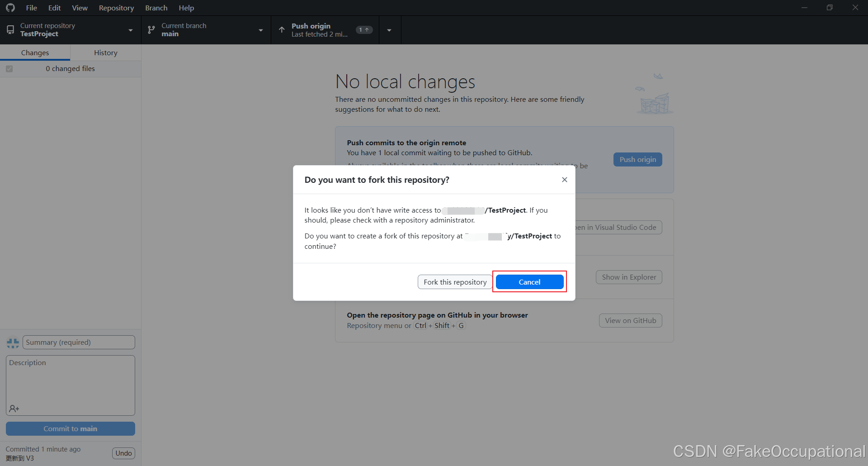Viewport: 868px width, 466px height.
Task: Open the Branch menu
Action: pyautogui.click(x=156, y=8)
